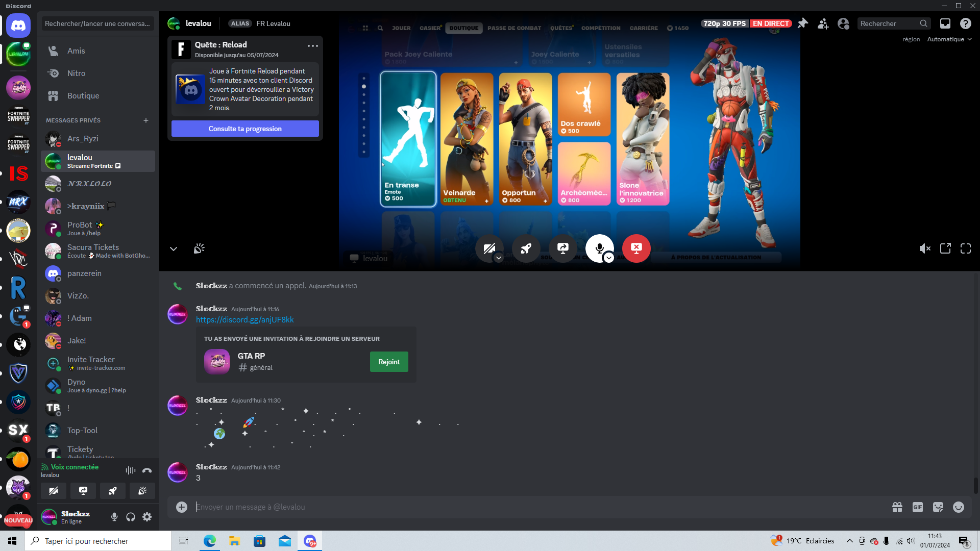The width and height of the screenshot is (980, 551).
Task: Open the red IS server icon
Action: (x=18, y=173)
